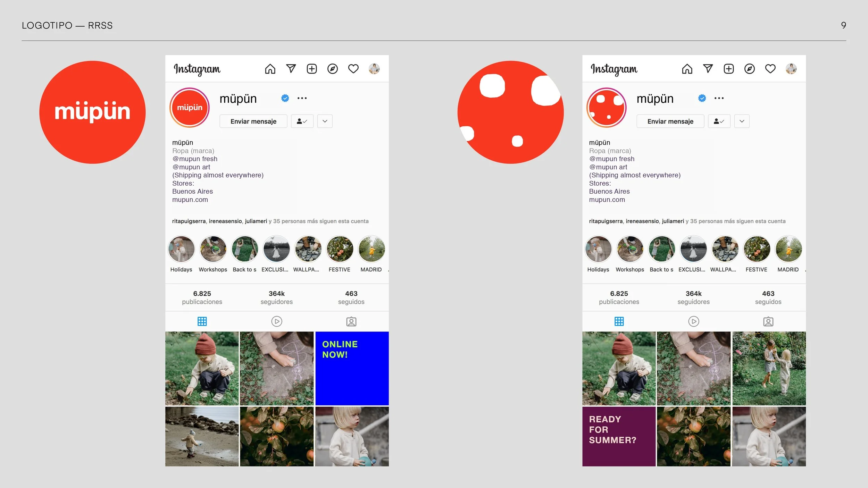This screenshot has width=868, height=488.
Task: Open FESTIVE story highlight in left mockup
Action: 340,249
